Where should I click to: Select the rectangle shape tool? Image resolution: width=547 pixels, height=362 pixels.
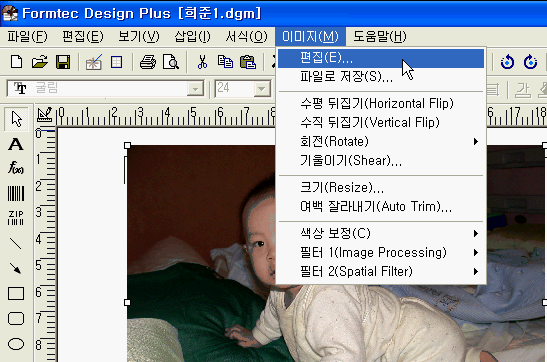pos(16,293)
